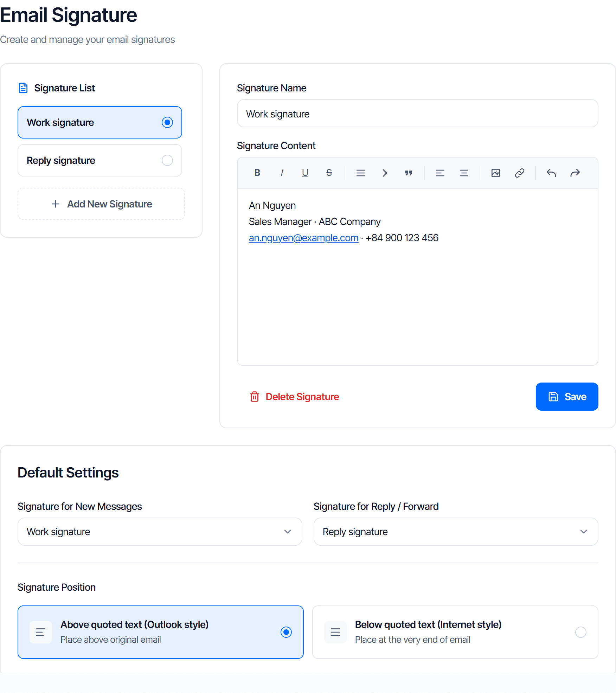The image size is (616, 693).
Task: Click the 'Place above original email' description
Action: click(111, 640)
